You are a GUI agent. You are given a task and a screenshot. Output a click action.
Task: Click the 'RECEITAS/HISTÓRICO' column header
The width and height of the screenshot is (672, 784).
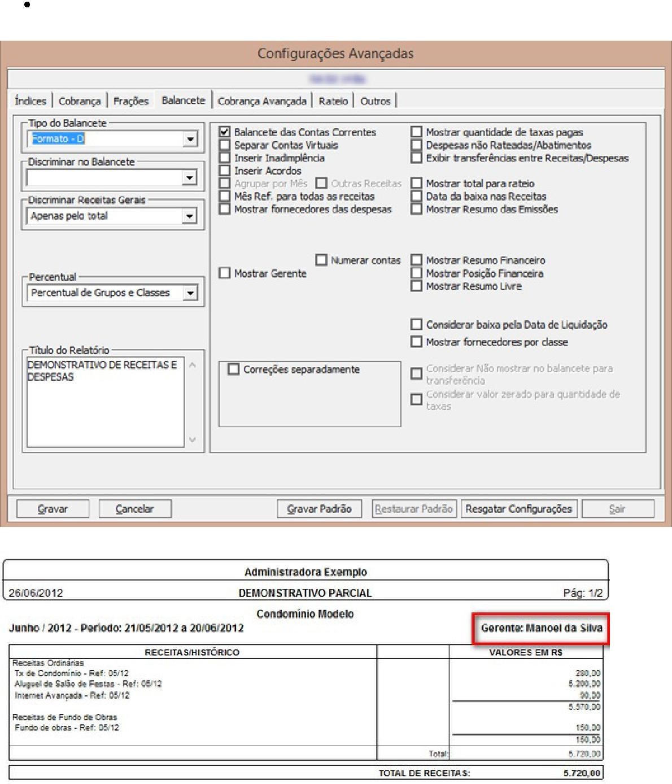(192, 652)
